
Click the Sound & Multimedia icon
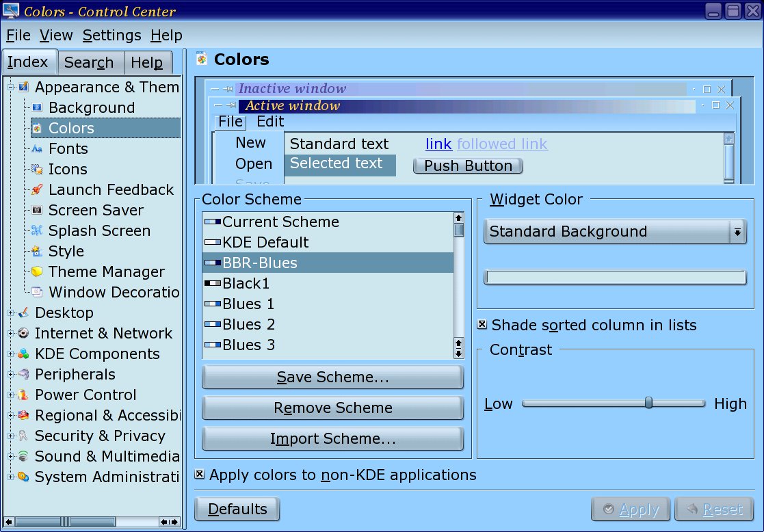(x=23, y=456)
